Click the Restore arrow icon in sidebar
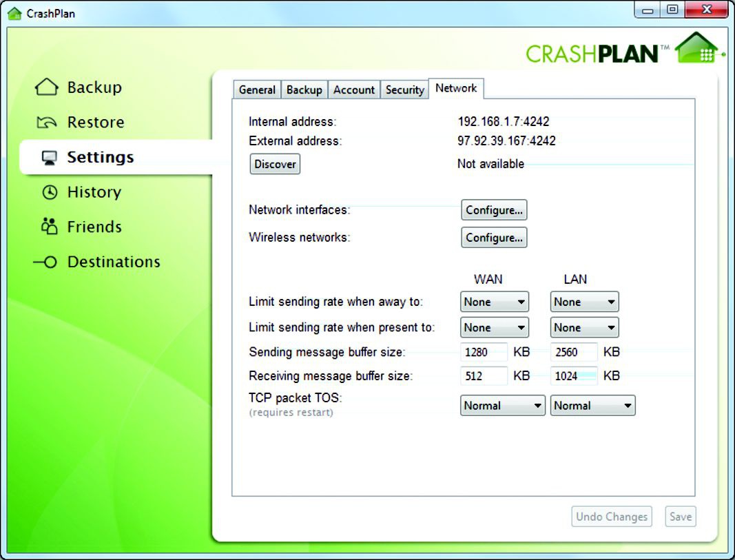The height and width of the screenshot is (560, 735). click(46, 123)
